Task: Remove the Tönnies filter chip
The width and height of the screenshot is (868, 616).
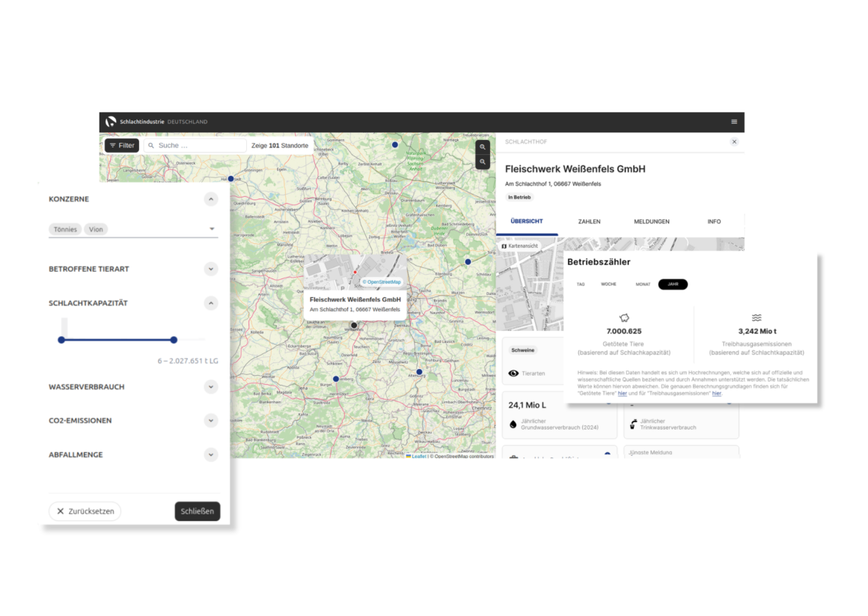Action: point(65,229)
